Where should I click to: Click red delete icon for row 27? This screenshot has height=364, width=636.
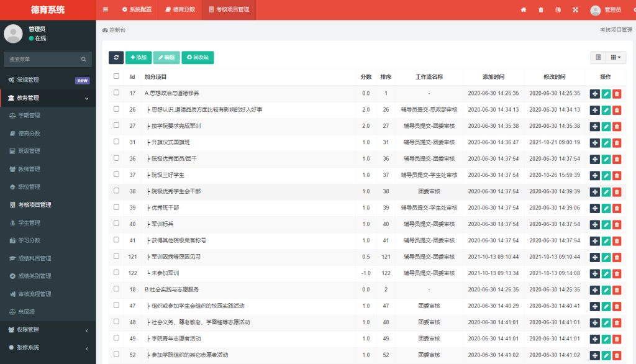coord(617,126)
